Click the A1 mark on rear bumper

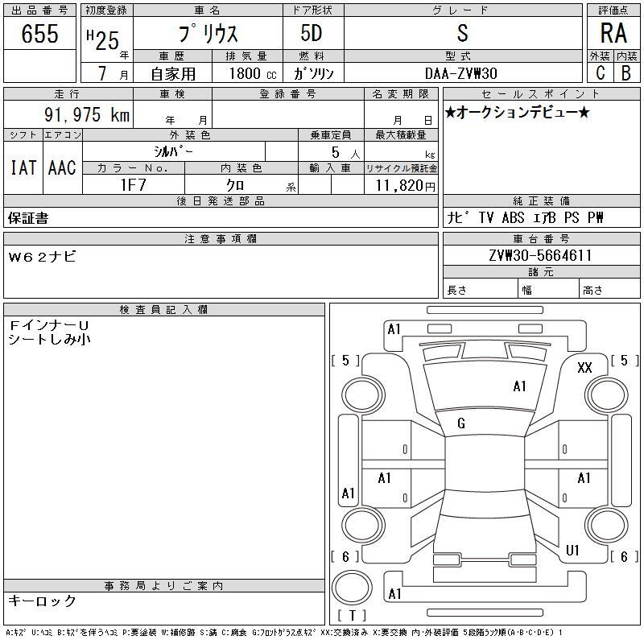[x=394, y=594]
